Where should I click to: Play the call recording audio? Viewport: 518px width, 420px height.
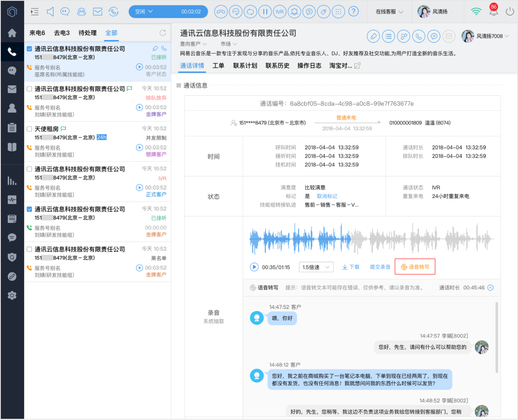point(254,267)
